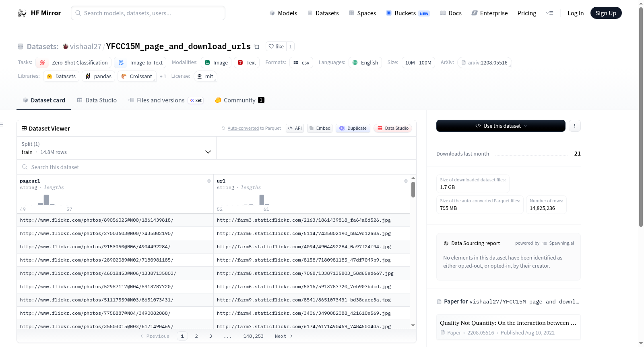Click Log In
Image resolution: width=644 pixels, height=347 pixels.
(576, 13)
